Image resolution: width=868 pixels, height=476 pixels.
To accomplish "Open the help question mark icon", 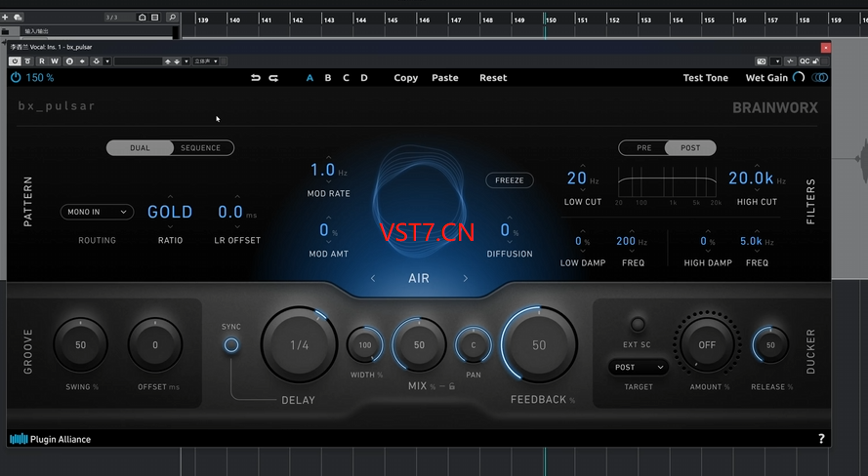I will (x=821, y=439).
